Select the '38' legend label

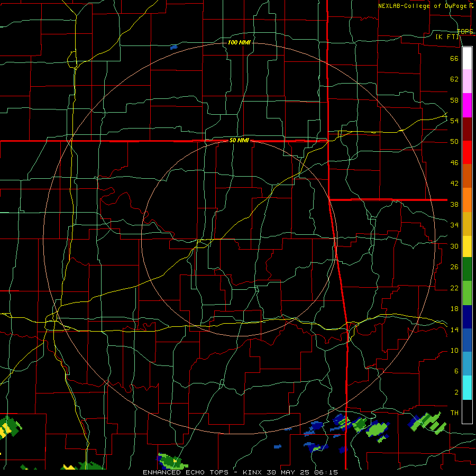click(454, 204)
